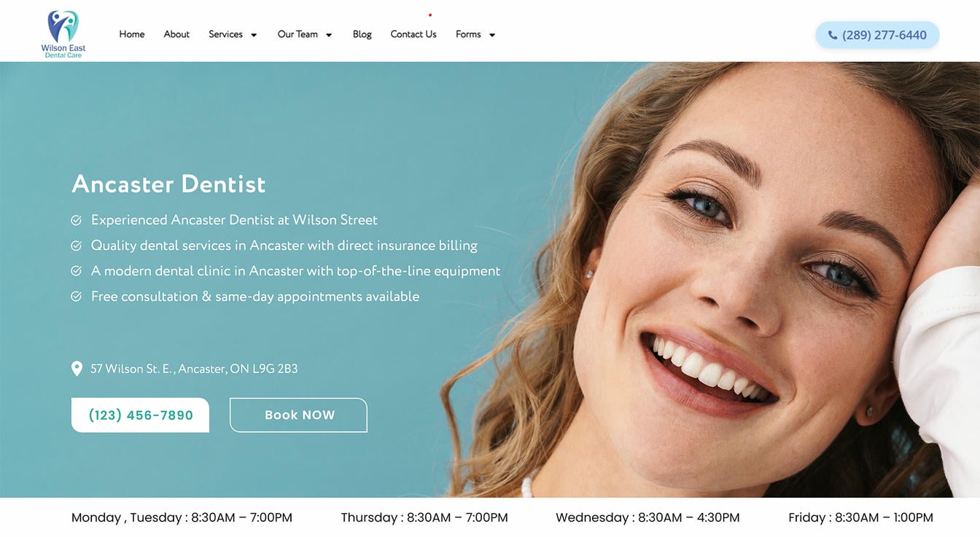Click the Book NOW button
Viewport: 980px width, 537px height.
[298, 415]
